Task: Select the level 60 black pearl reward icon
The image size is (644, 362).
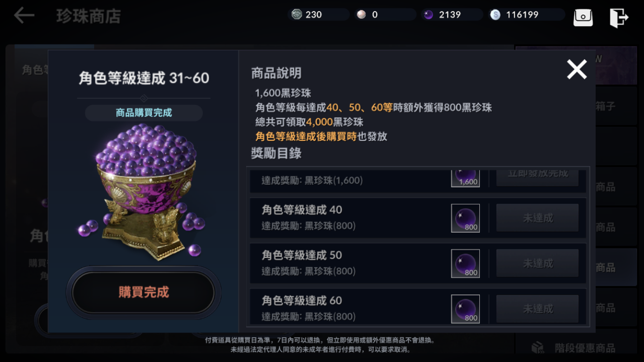Action: (465, 309)
